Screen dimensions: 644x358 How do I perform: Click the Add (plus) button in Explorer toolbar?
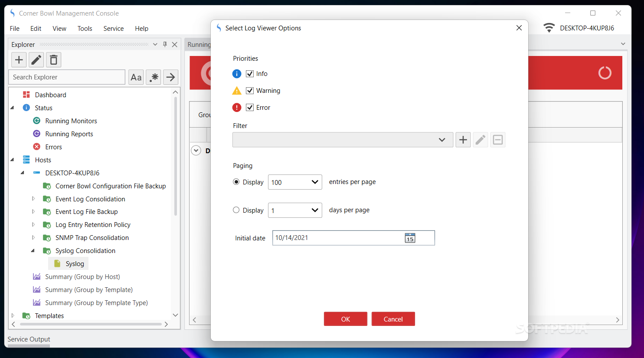point(19,60)
